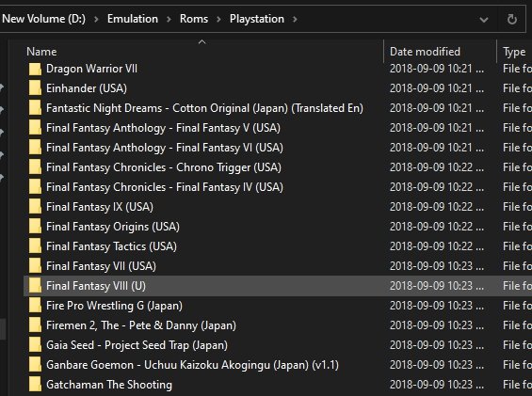
Task: Click Type cell of Einhander (USA) row
Action: (517, 88)
